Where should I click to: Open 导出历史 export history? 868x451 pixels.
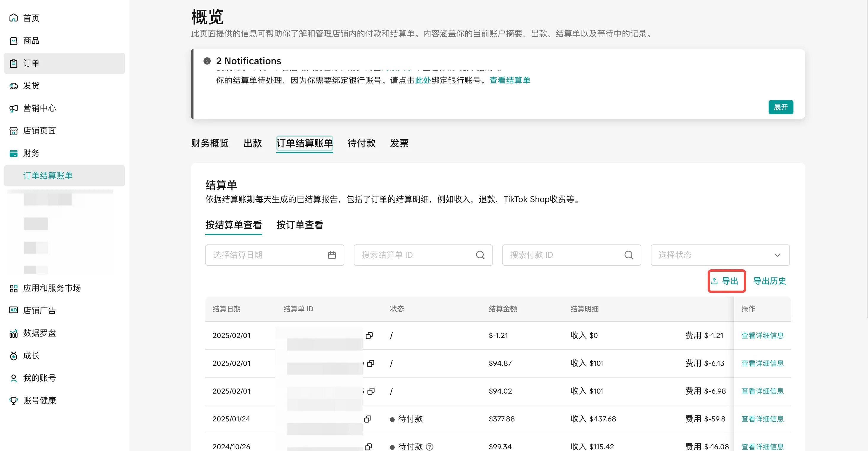pos(769,281)
